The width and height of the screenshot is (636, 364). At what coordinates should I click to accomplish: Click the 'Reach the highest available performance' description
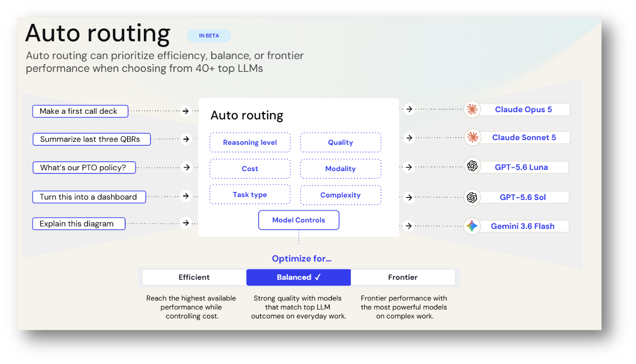click(x=191, y=307)
